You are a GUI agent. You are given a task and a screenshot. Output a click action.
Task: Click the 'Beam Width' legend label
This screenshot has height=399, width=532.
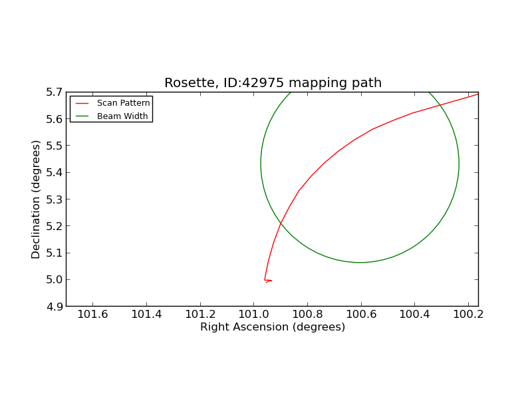[122, 116]
